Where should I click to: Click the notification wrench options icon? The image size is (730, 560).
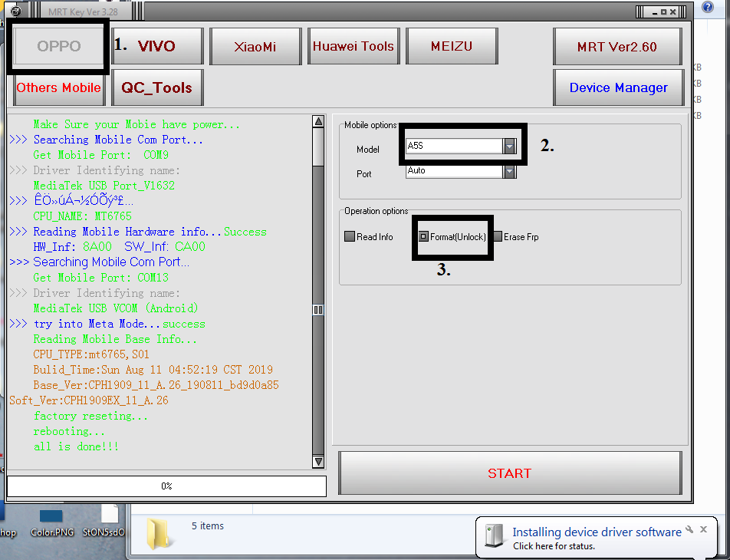689,529
